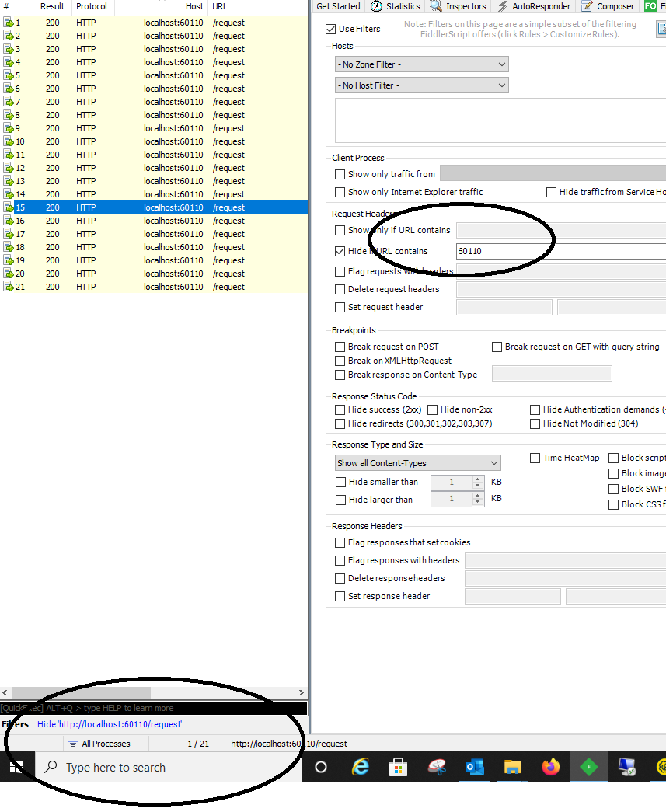Screen dimensions: 666x812
Task: Select session row 3
Action: (x=154, y=49)
